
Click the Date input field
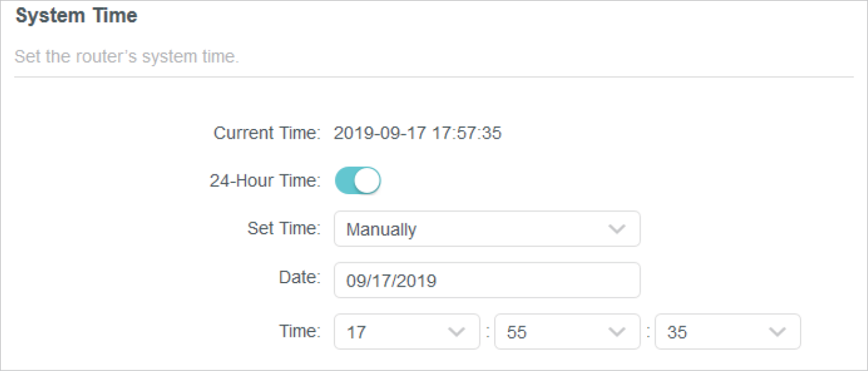tap(487, 280)
